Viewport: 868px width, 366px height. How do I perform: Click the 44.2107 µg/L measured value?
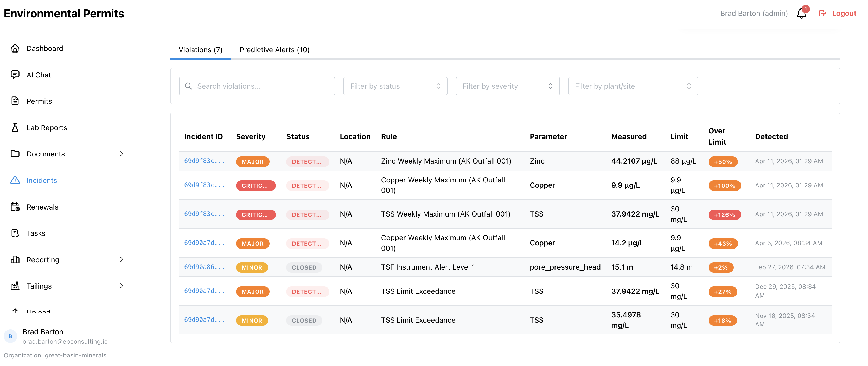(634, 161)
